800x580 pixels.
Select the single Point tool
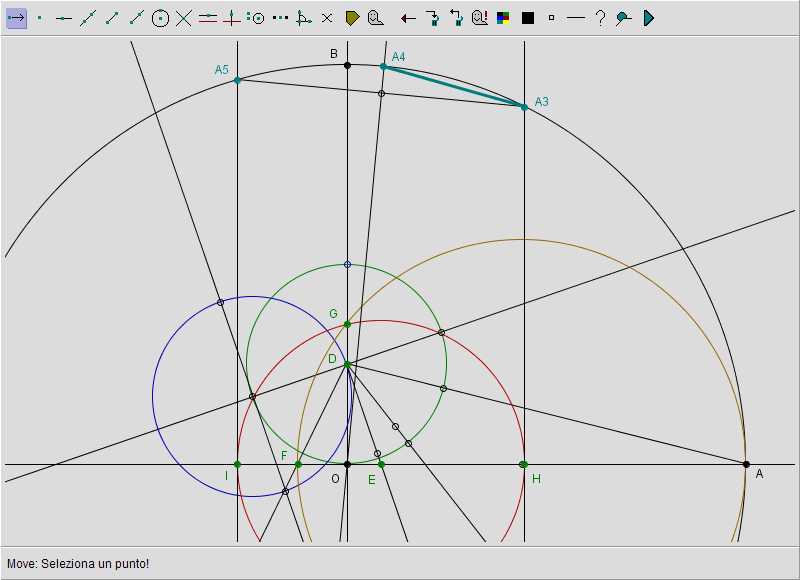click(x=40, y=18)
